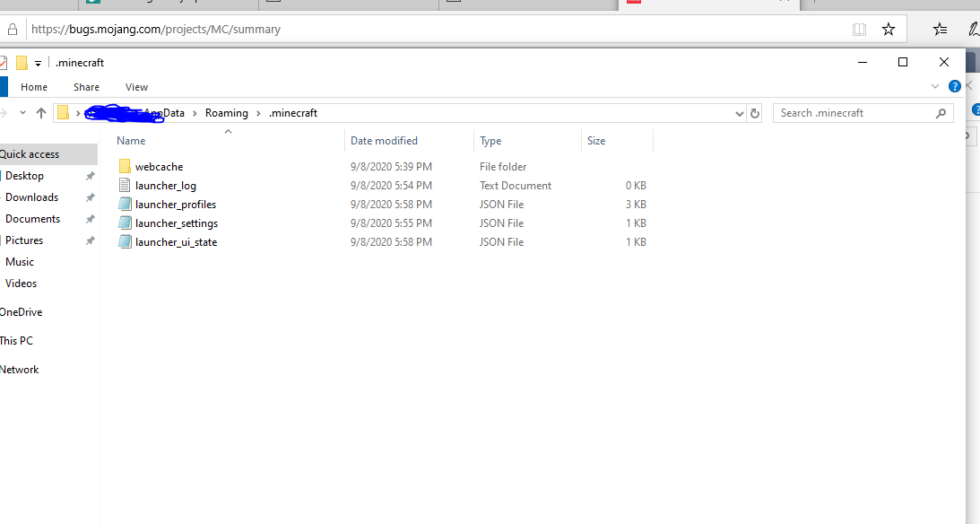Image resolution: width=980 pixels, height=524 pixels.
Task: Open Music in navigation pane
Action: point(20,262)
